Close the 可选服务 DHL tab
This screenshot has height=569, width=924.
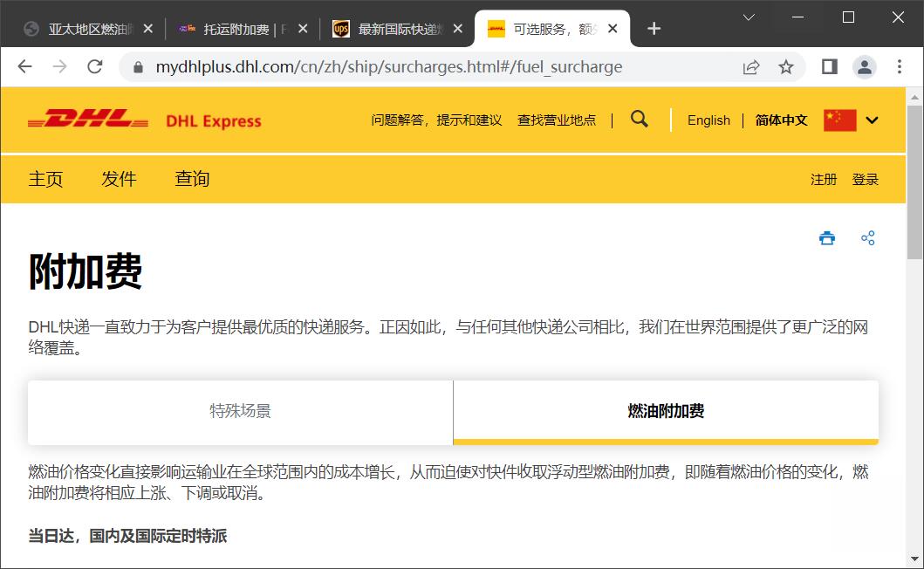click(x=613, y=28)
